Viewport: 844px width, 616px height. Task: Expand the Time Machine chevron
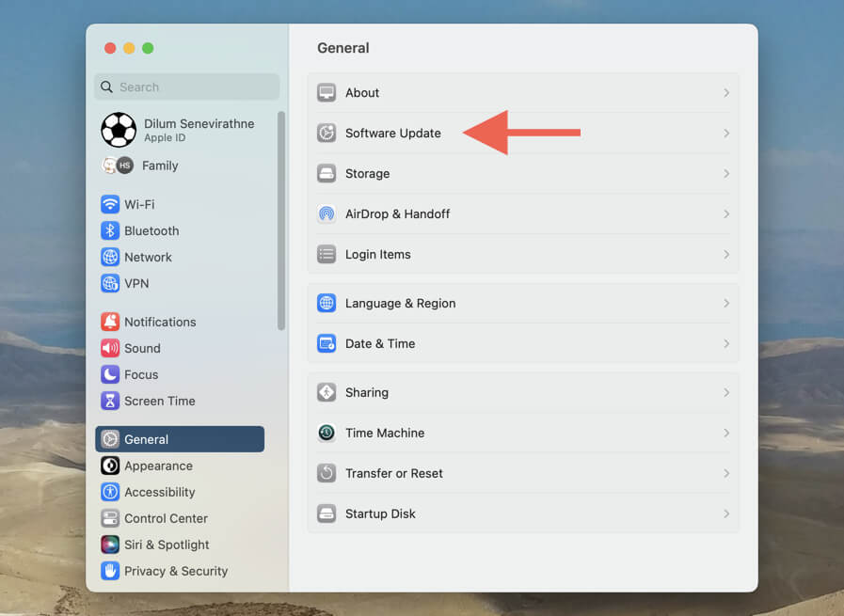726,433
